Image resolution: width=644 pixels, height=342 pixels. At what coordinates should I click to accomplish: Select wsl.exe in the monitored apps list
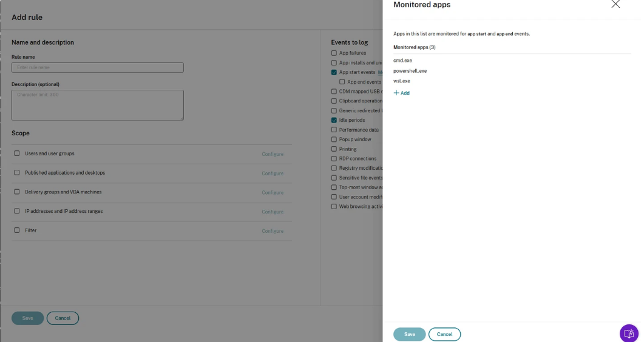click(x=402, y=81)
